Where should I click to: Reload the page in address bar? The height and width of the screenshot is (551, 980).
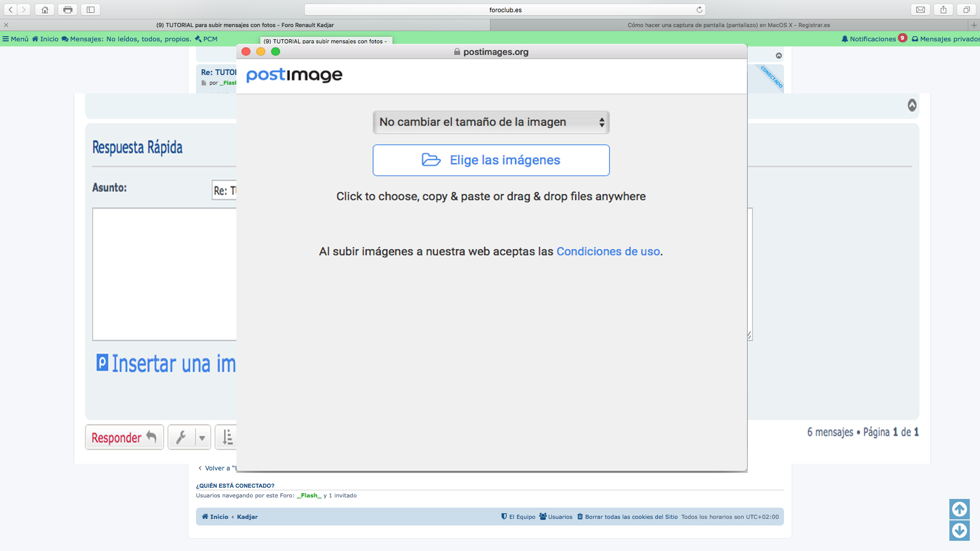tap(699, 10)
